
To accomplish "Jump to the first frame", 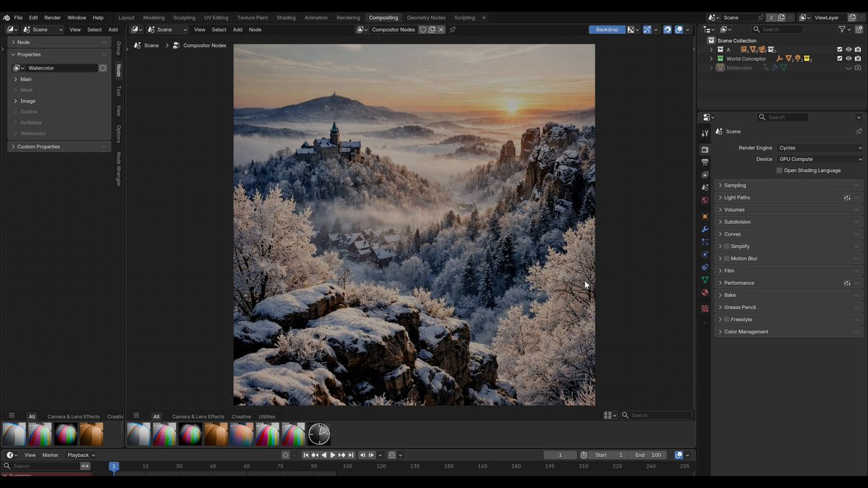I will pyautogui.click(x=306, y=455).
